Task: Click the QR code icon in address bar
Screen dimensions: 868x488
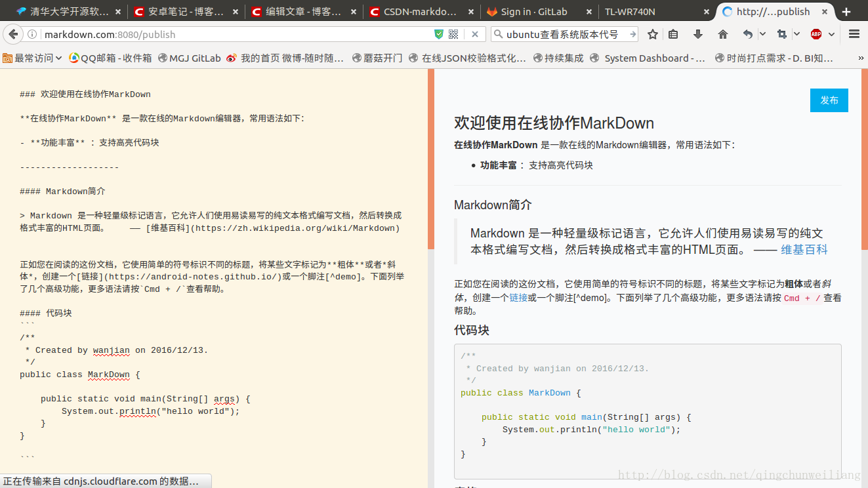Action: pos(453,34)
